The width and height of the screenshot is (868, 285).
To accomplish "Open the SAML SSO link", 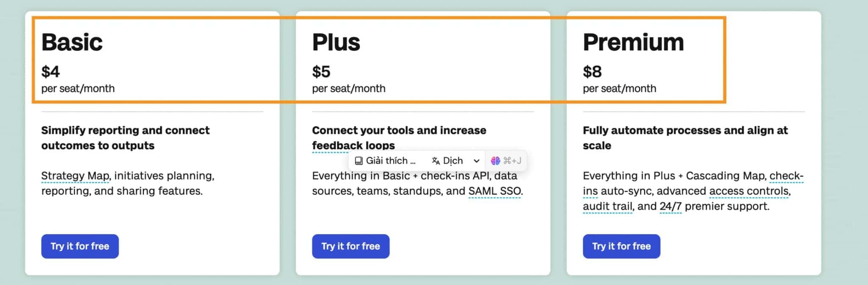I will point(494,191).
